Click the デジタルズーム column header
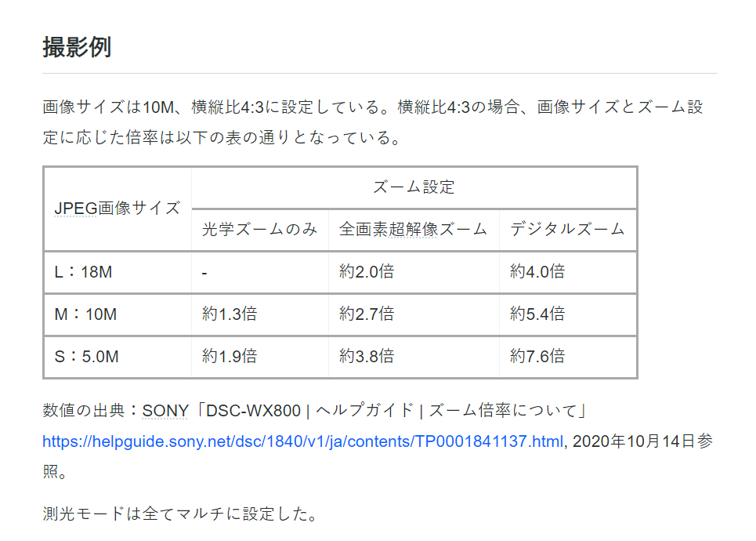 coord(568,229)
